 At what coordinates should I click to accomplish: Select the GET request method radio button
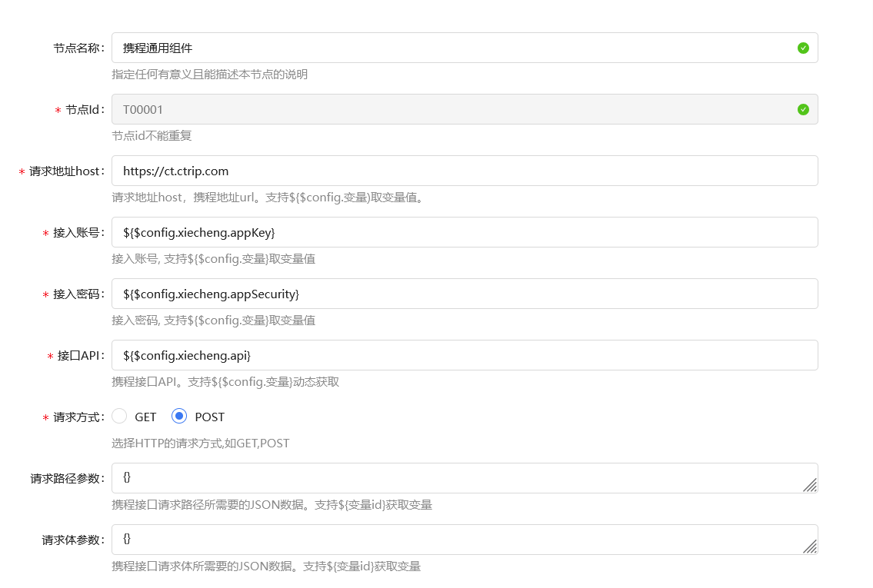[119, 416]
